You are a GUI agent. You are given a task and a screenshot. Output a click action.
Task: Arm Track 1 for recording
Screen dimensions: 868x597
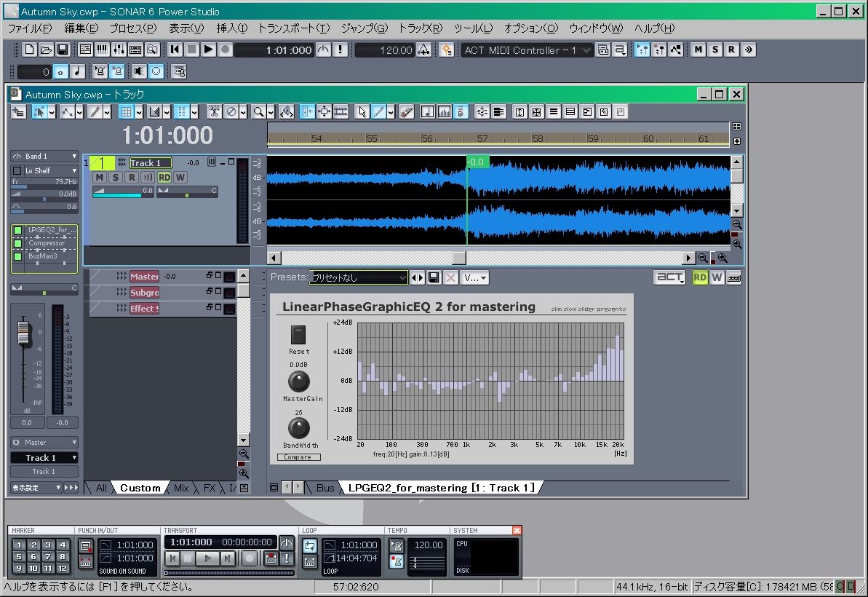point(131,177)
